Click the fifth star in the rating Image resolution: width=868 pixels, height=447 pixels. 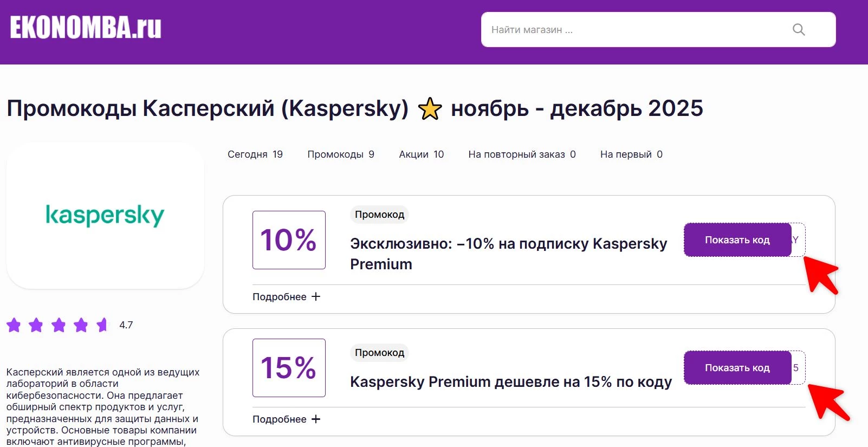pyautogui.click(x=102, y=325)
